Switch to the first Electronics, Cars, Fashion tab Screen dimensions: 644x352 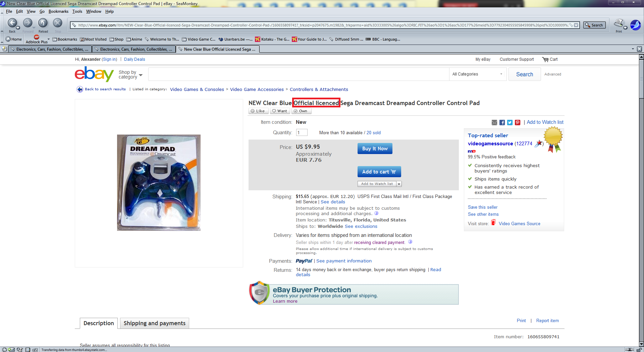click(50, 49)
